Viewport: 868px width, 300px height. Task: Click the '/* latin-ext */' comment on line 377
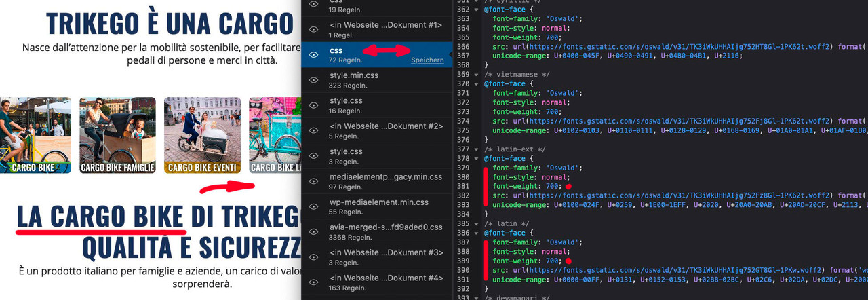click(514, 149)
